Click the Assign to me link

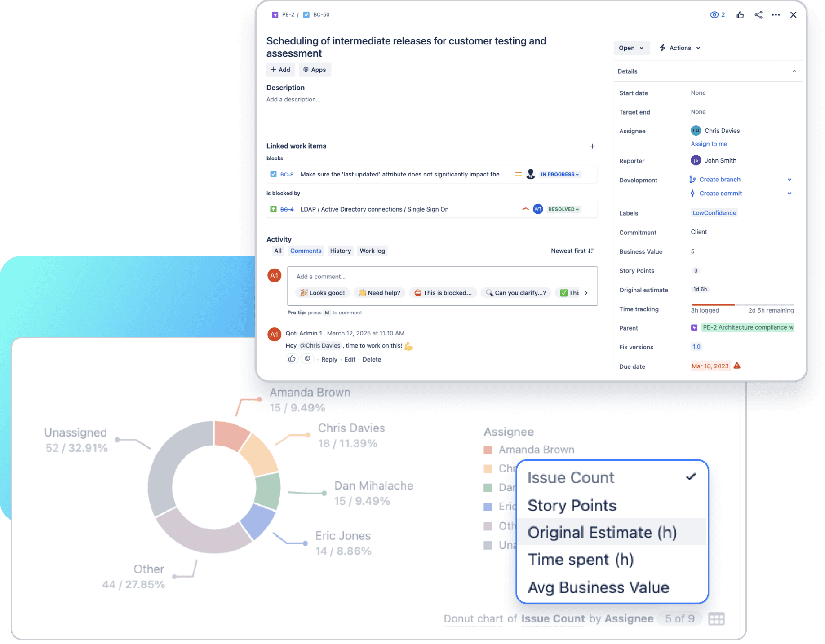pos(709,144)
